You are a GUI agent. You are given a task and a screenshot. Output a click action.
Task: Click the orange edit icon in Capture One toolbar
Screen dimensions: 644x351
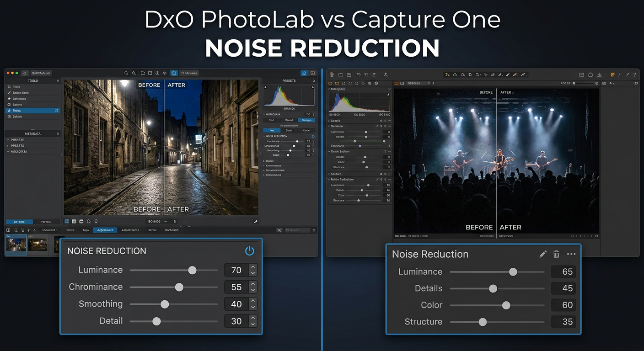pos(613,74)
